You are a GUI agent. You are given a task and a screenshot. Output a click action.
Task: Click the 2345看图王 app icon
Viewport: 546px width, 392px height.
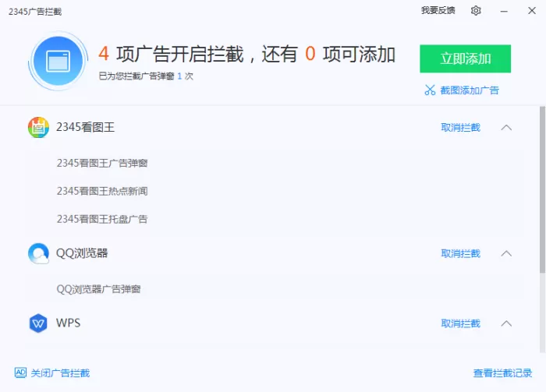[x=38, y=127]
